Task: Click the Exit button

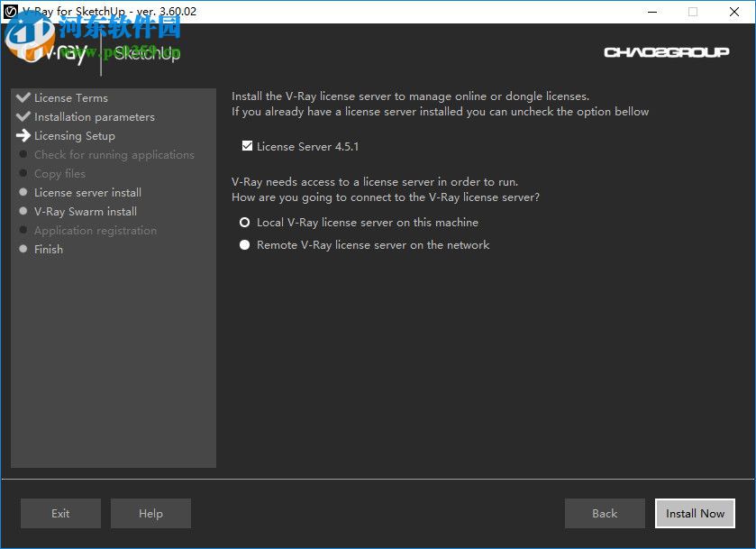Action: [60, 513]
